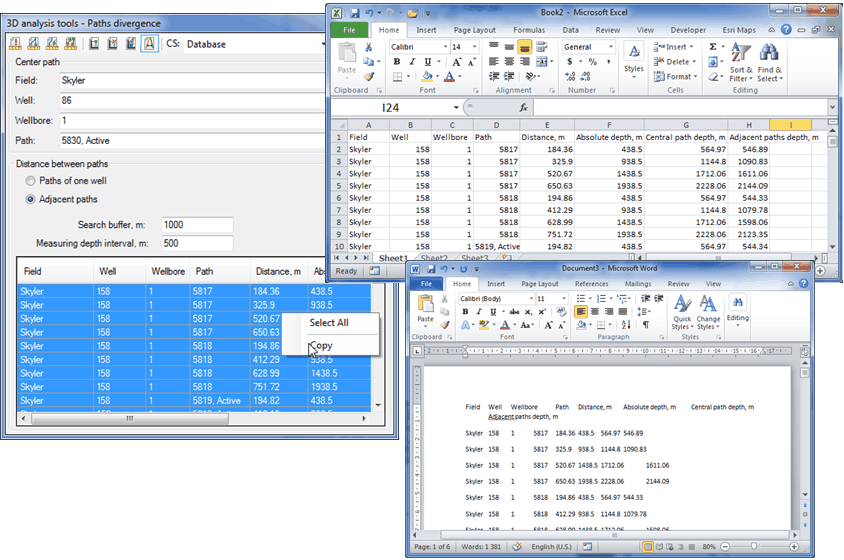Click Italic icon in Excel ribbon

412,62
